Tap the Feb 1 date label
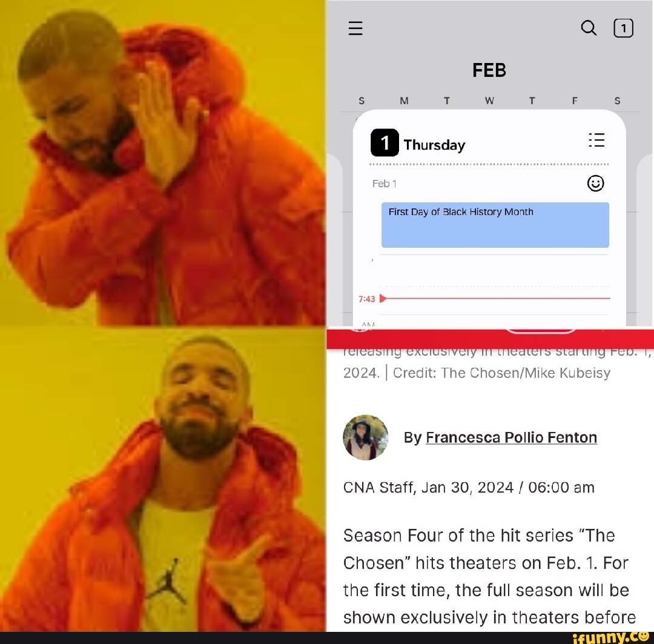Image resolution: width=654 pixels, height=644 pixels. pyautogui.click(x=384, y=184)
